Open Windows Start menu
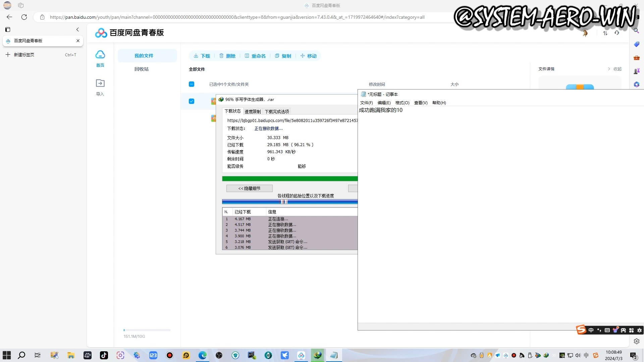 [x=7, y=355]
